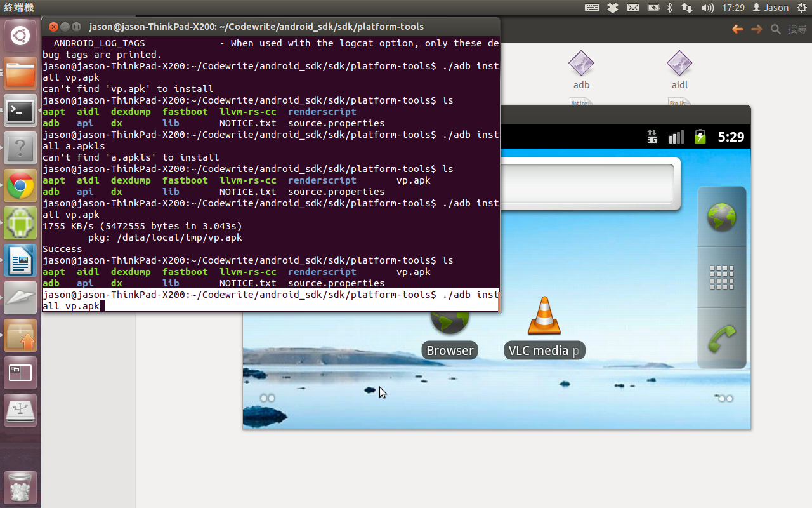Open the Terminal launcher icon
The width and height of the screenshot is (812, 508).
(x=20, y=110)
